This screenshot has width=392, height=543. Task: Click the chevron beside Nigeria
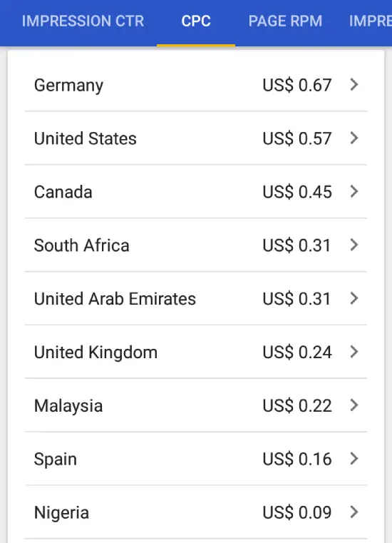[354, 512]
